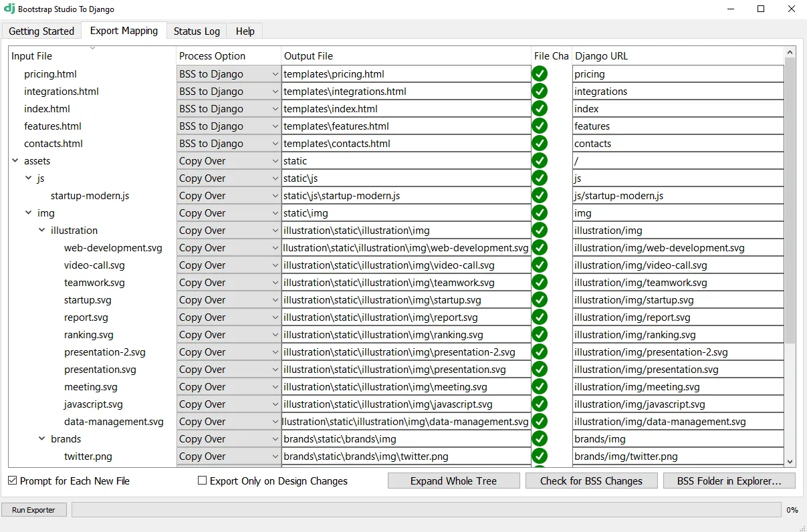Click the green check icon for contacts.html

pos(540,143)
